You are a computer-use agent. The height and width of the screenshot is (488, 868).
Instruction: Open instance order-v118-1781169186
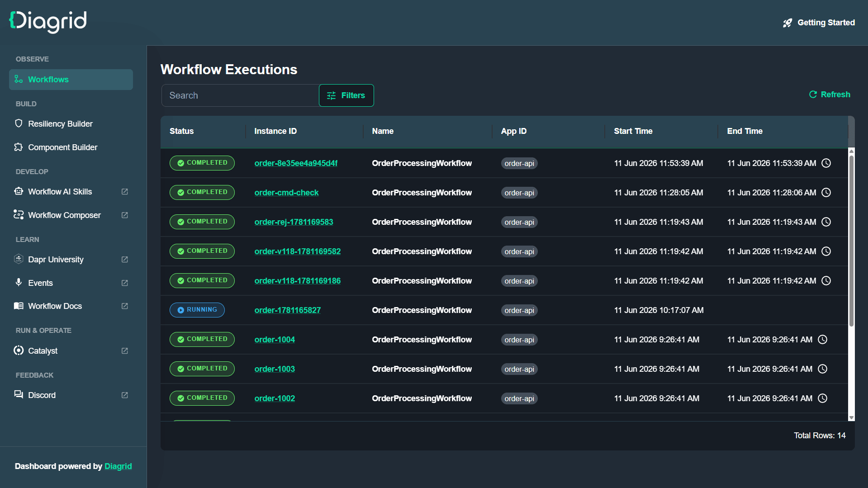coord(297,281)
